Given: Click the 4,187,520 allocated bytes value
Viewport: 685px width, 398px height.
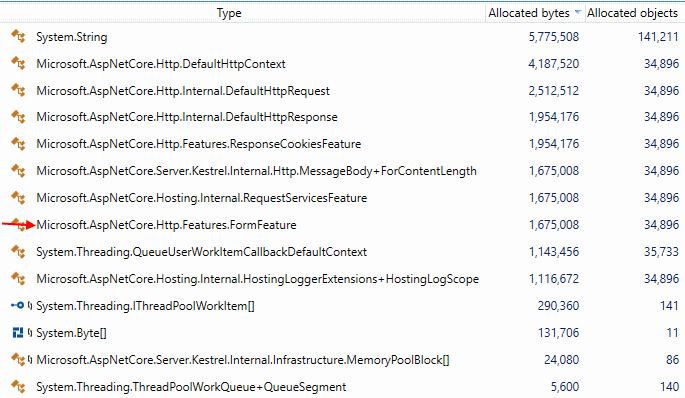Looking at the screenshot, I should 554,64.
